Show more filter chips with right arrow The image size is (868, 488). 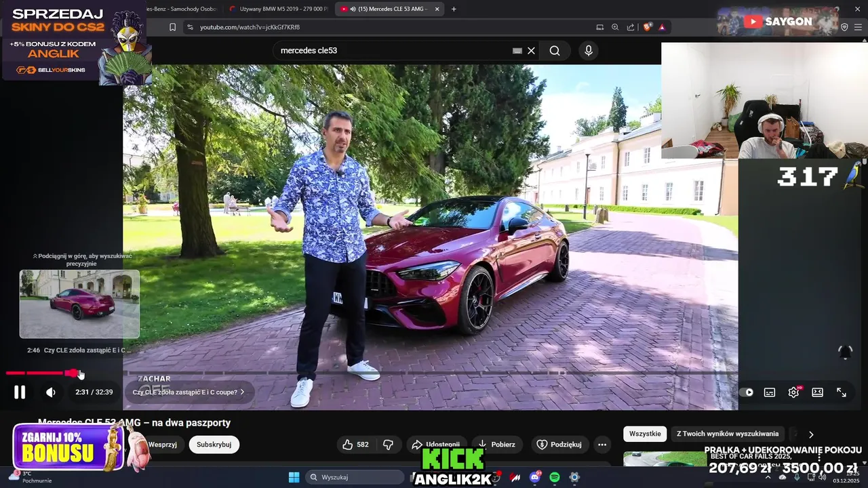pyautogui.click(x=811, y=434)
